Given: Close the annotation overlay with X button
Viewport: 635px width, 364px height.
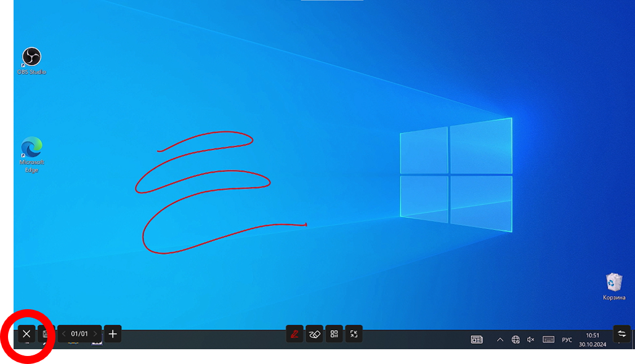Looking at the screenshot, I should point(26,334).
